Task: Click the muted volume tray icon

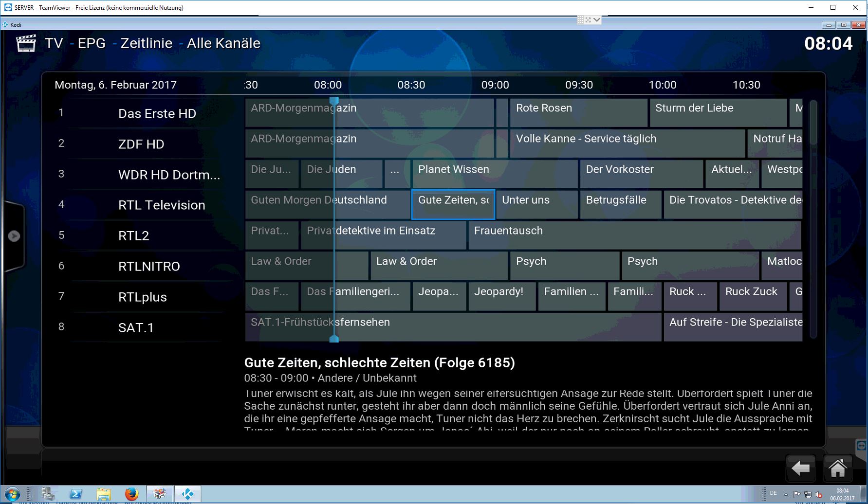Action: tap(818, 494)
